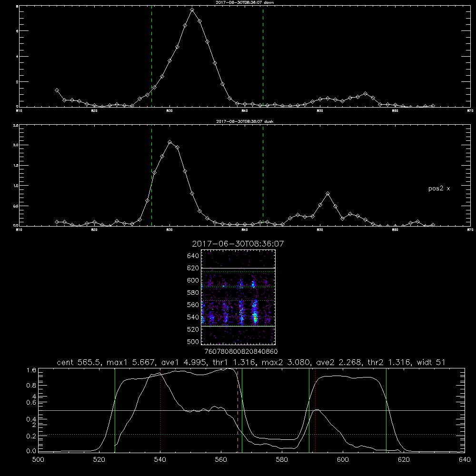This screenshot has height=476, width=476.
Task: Select the green vertical line near 614
Action: point(386,410)
